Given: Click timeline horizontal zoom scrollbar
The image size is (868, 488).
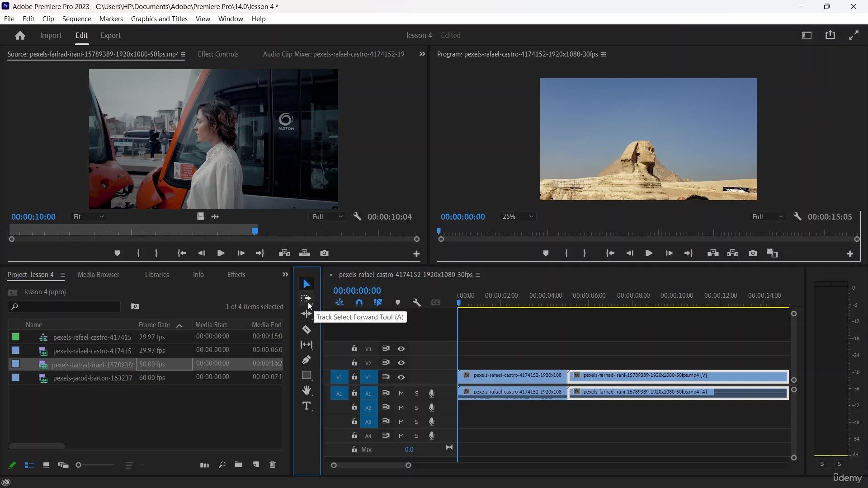Looking at the screenshot, I should (x=371, y=465).
